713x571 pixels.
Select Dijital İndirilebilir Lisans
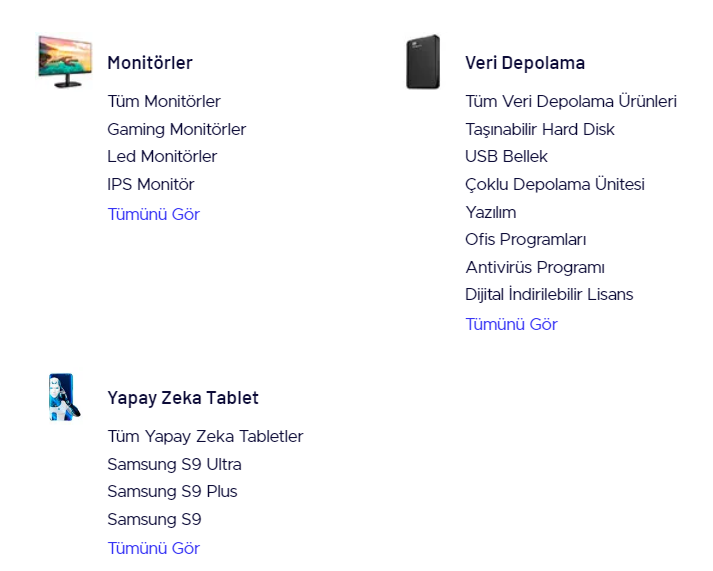[549, 294]
